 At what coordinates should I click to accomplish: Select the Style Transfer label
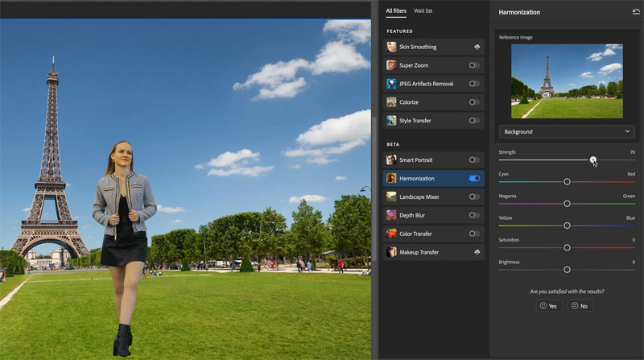point(415,121)
